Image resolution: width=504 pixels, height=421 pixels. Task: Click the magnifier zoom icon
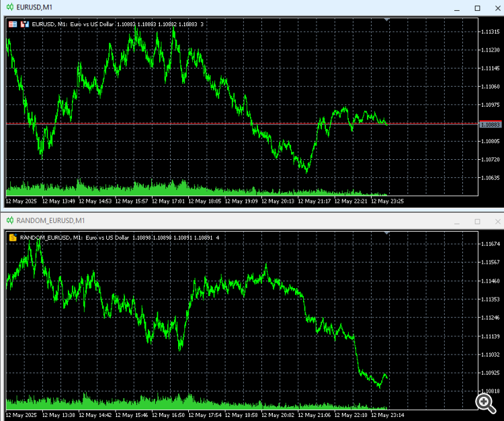(x=485, y=404)
